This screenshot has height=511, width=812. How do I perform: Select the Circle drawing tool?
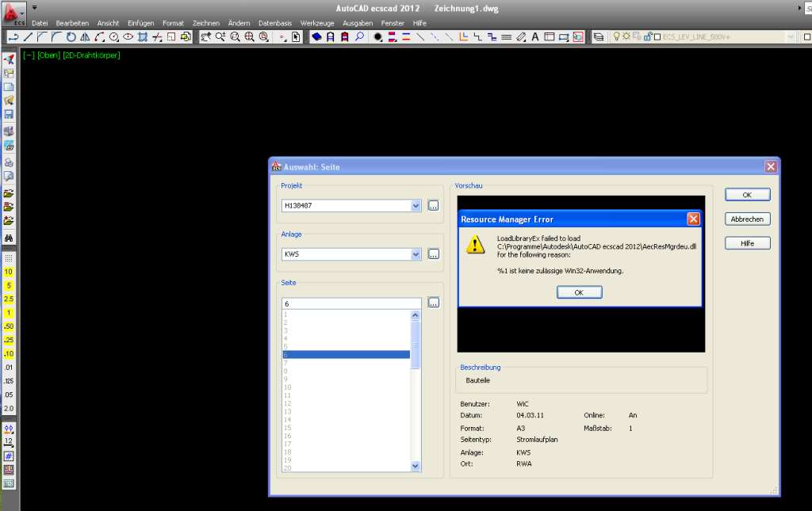coord(114,36)
